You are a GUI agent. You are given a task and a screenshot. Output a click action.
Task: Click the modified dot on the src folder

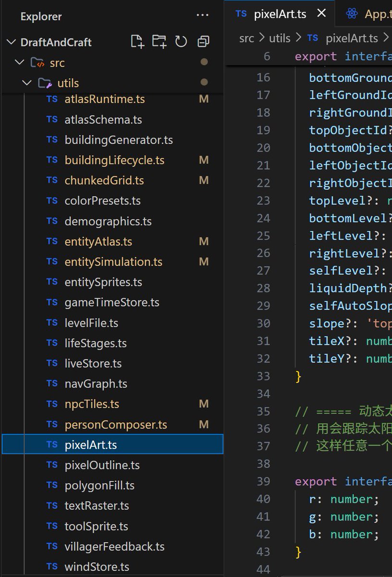[204, 62]
